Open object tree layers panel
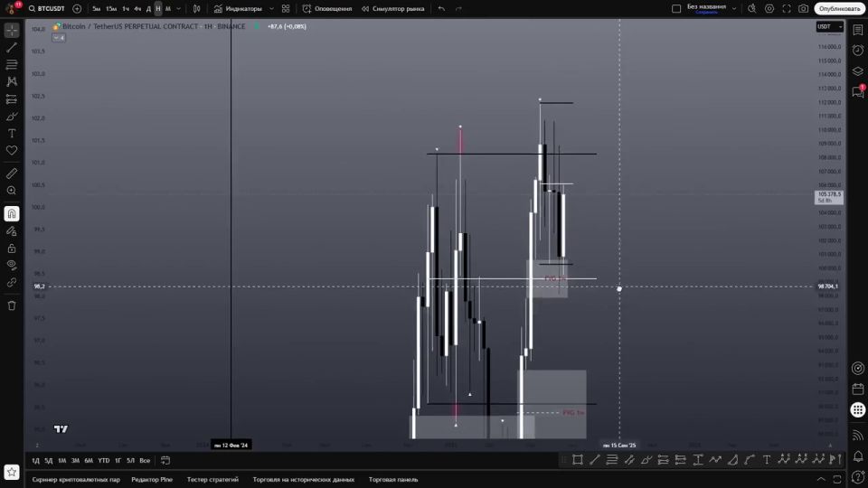The width and height of the screenshot is (868, 488). (857, 71)
